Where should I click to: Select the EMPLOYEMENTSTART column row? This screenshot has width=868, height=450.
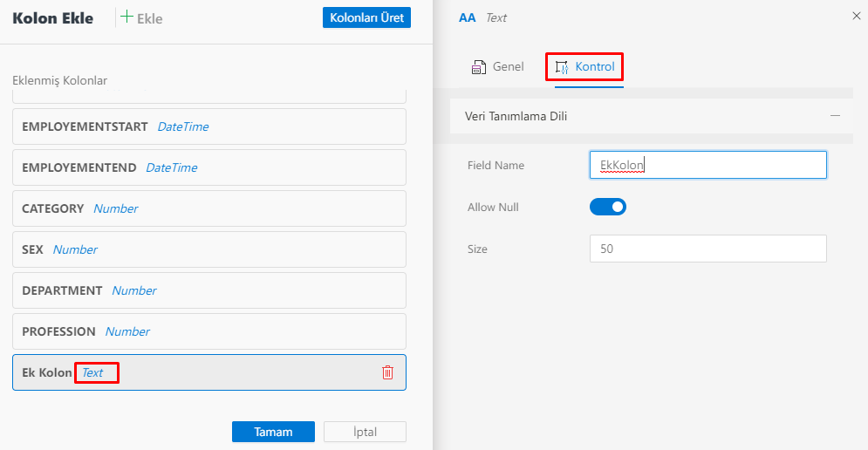point(209,126)
